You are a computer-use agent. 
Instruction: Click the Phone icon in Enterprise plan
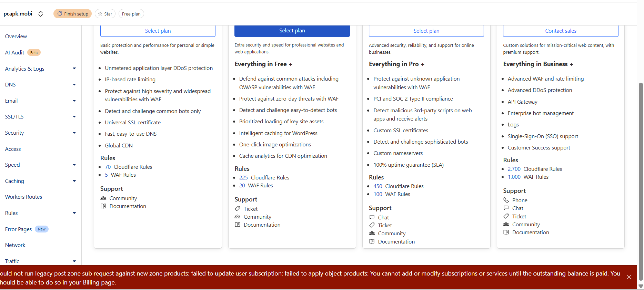click(x=506, y=200)
